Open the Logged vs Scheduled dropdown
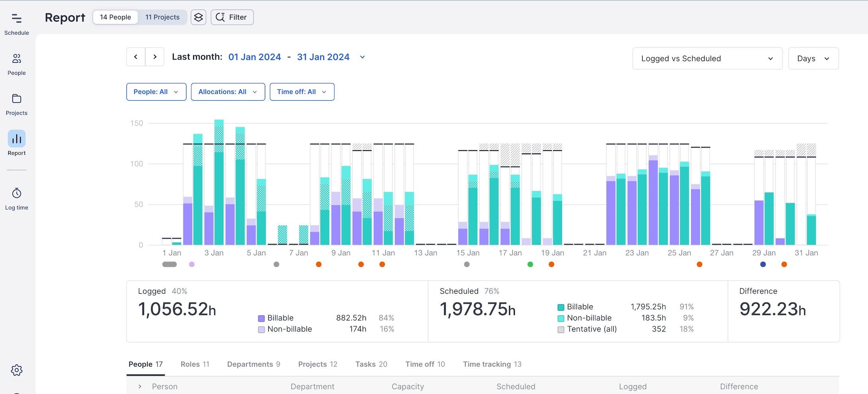 click(x=707, y=58)
